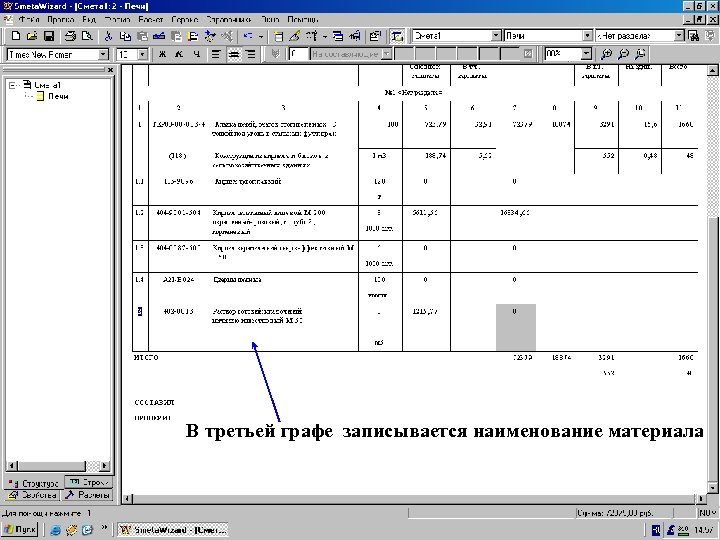Toggle underline Ч formatting
720x540 pixels.
point(196,54)
